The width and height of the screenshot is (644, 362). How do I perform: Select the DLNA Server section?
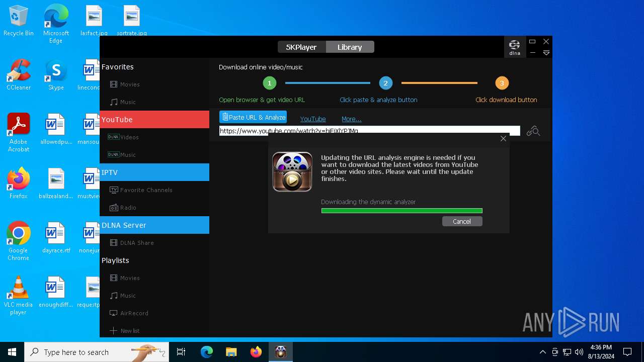(x=154, y=225)
